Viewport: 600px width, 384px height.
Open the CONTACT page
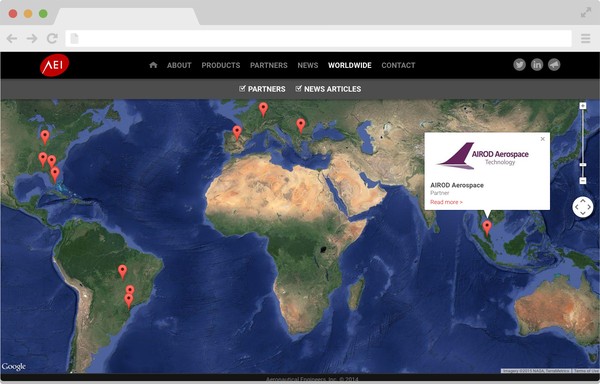tap(398, 65)
